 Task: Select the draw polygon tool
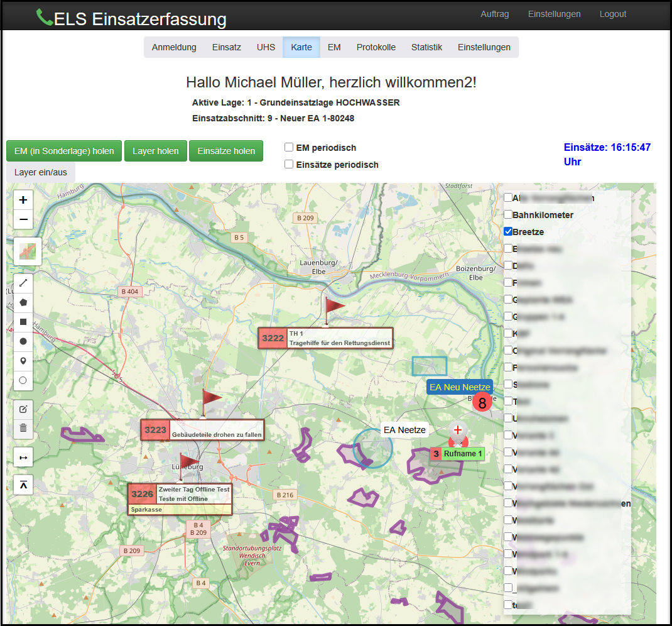(x=23, y=302)
